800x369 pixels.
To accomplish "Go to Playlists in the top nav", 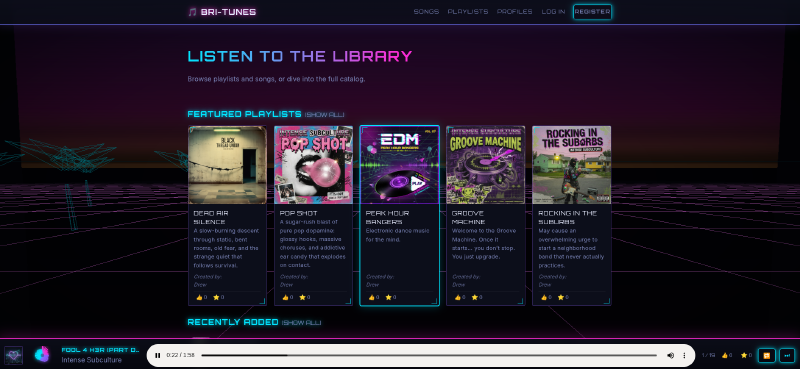I will [x=468, y=12].
